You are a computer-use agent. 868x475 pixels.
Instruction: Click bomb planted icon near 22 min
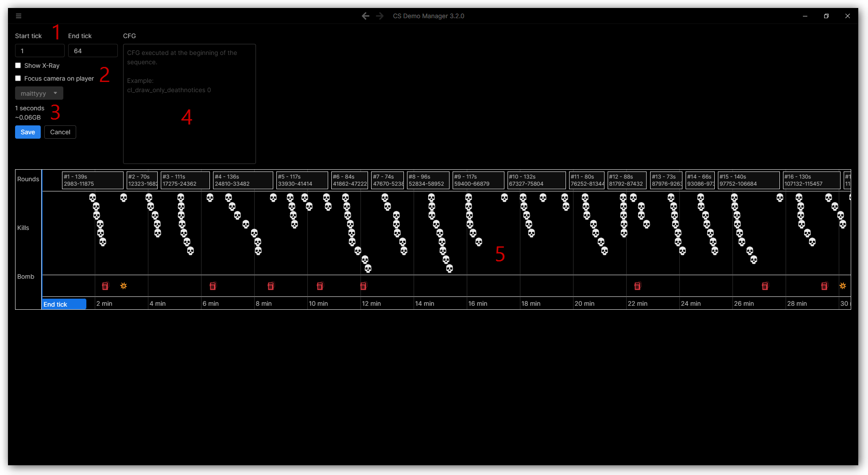(x=637, y=286)
